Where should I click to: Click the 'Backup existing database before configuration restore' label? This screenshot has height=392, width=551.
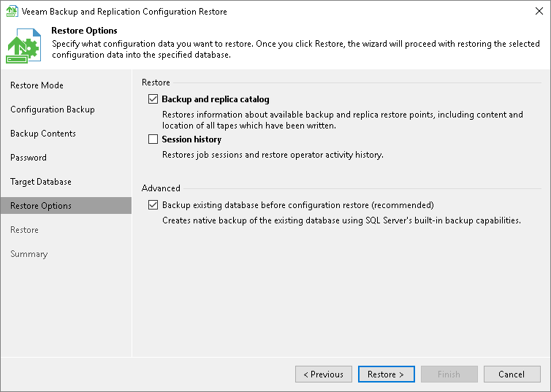click(298, 205)
